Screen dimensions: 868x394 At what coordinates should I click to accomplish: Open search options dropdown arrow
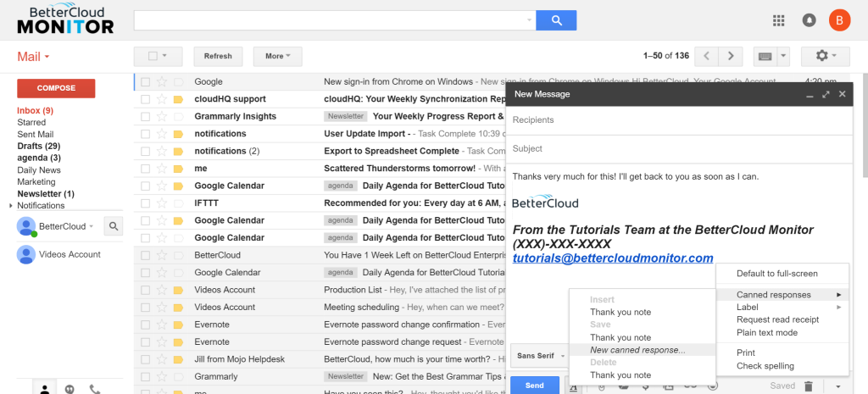[x=529, y=20]
